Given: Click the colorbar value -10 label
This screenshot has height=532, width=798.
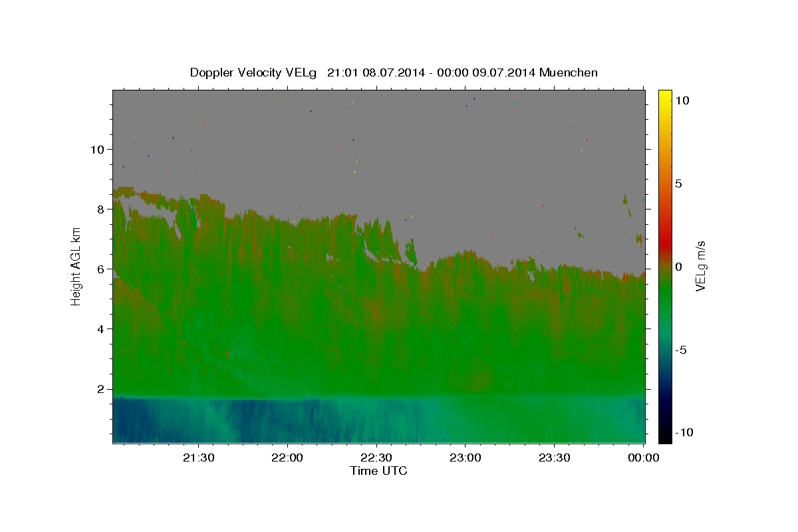Looking at the screenshot, I should click(683, 432).
